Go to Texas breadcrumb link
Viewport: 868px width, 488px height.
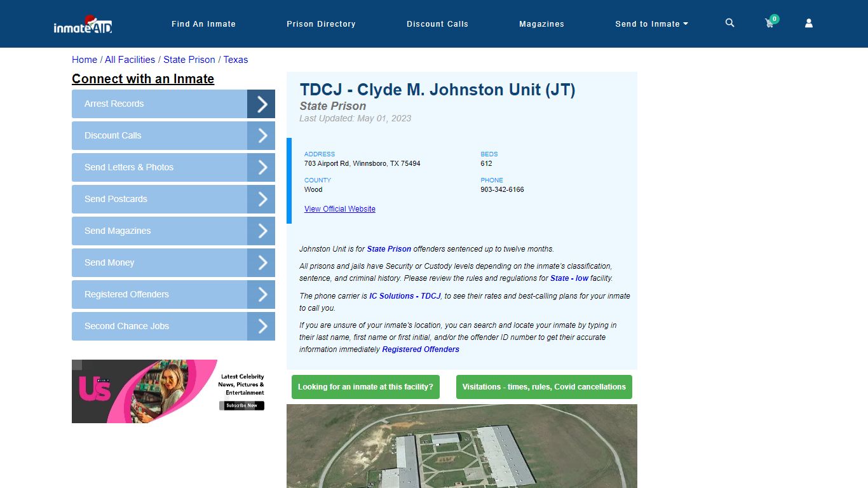(236, 60)
